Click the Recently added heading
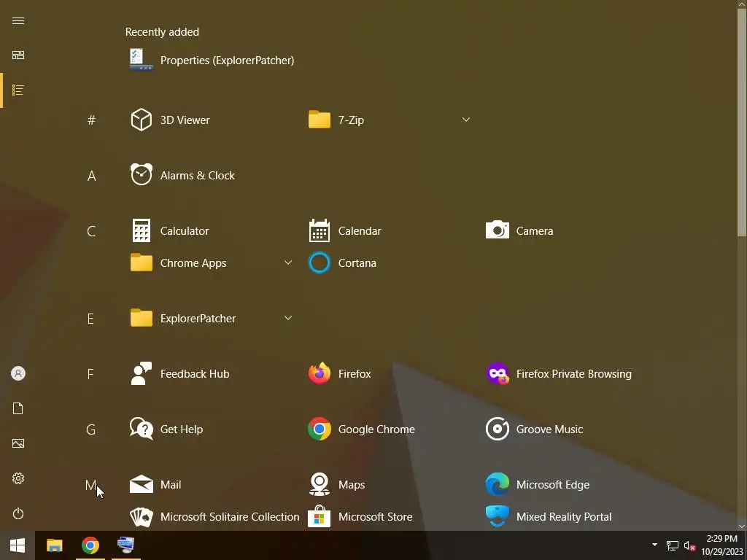The height and width of the screenshot is (560, 747). pyautogui.click(x=162, y=32)
